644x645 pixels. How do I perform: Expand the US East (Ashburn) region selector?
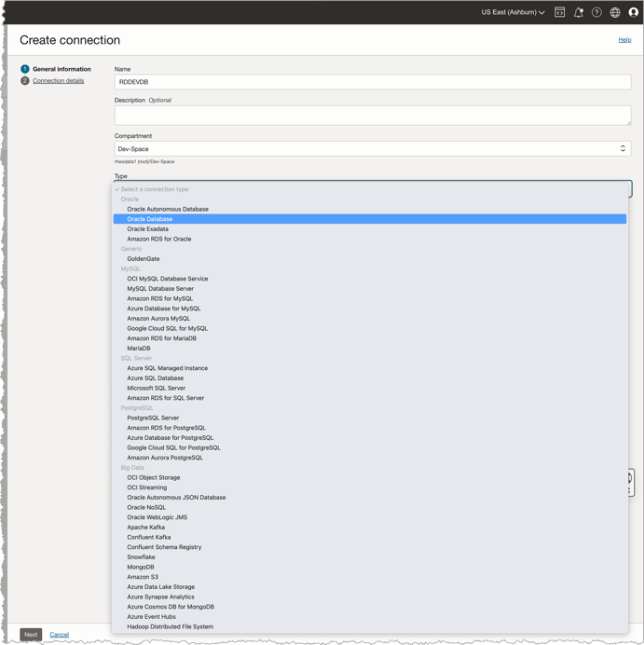tap(513, 12)
